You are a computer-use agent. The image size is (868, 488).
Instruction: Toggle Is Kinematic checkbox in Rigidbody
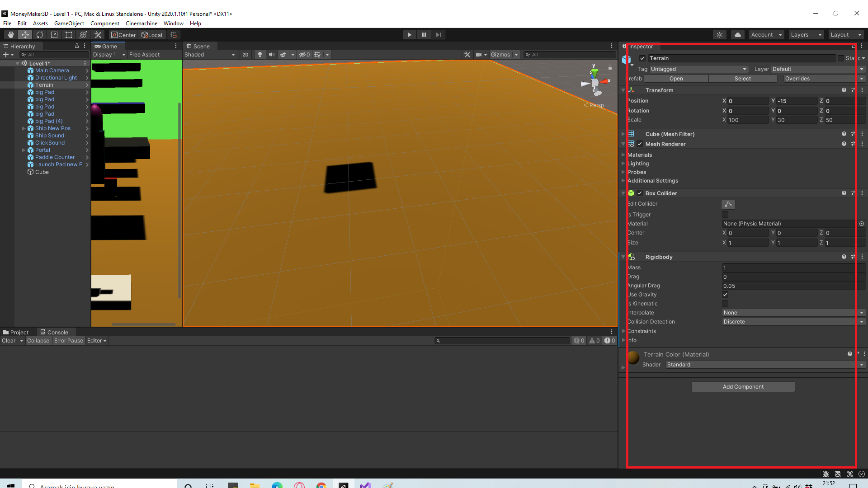tap(725, 303)
